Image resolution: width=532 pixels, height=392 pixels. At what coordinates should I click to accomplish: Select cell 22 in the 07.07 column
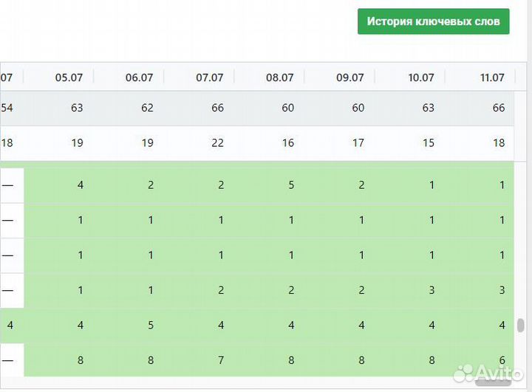[217, 143]
